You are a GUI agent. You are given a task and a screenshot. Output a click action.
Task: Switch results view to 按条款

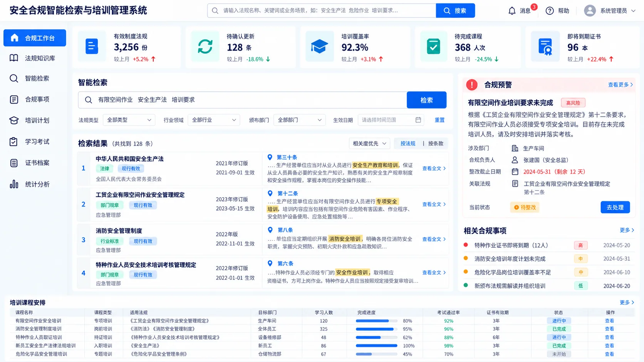point(436,143)
